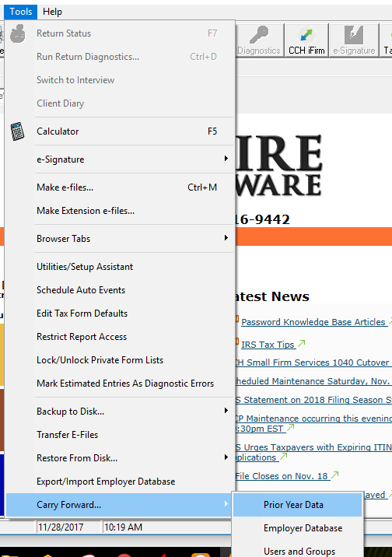This screenshot has width=392, height=557.
Task: Click arrow icon after File Closes on Nov. 18
Action: point(334,475)
